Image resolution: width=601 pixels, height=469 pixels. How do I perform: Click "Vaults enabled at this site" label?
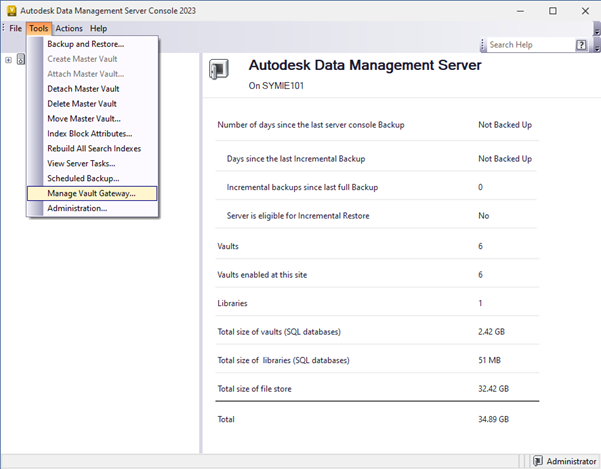(x=262, y=275)
